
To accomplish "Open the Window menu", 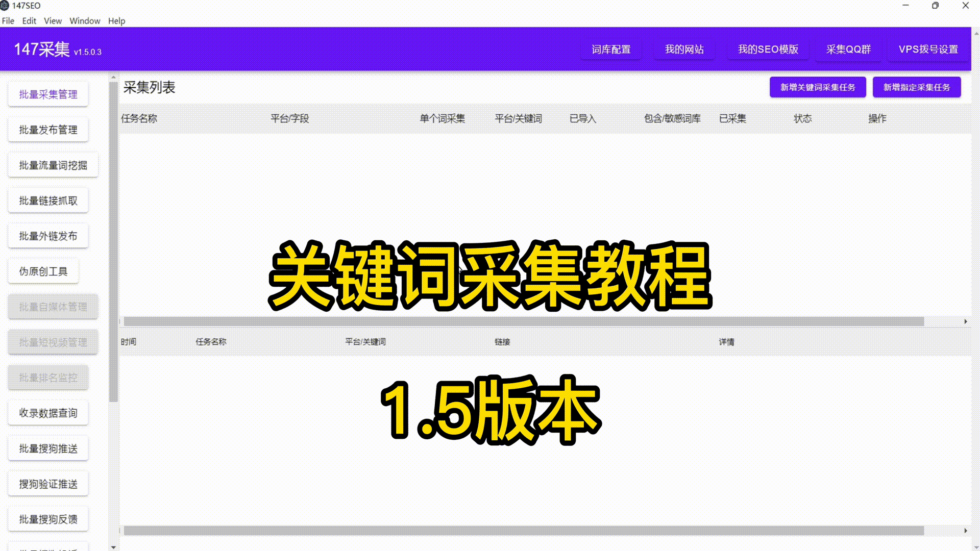I will coord(85,21).
